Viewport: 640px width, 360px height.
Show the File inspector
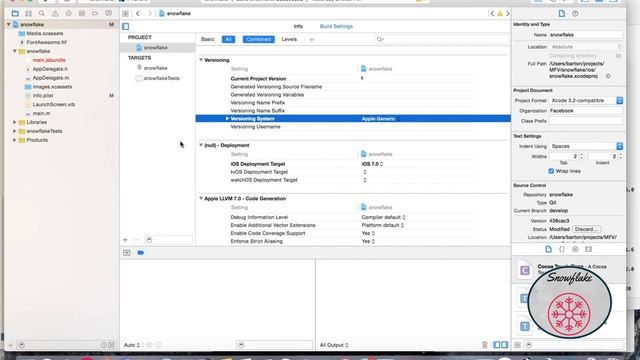[x=562, y=13]
